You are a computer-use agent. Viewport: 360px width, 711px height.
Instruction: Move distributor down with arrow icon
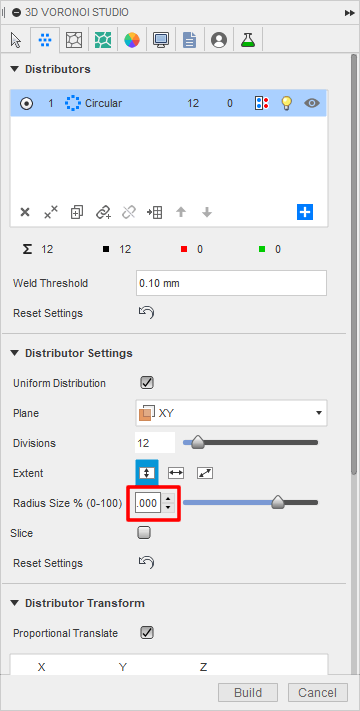point(207,212)
